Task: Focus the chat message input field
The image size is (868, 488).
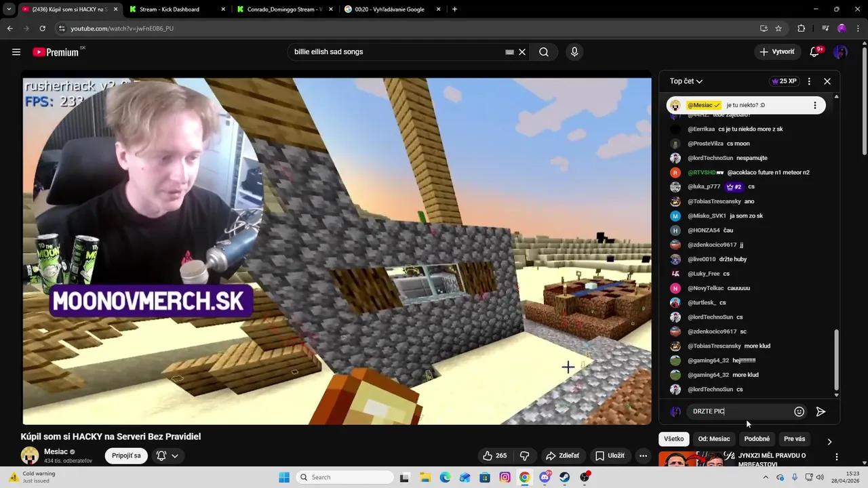Action: [x=741, y=411]
